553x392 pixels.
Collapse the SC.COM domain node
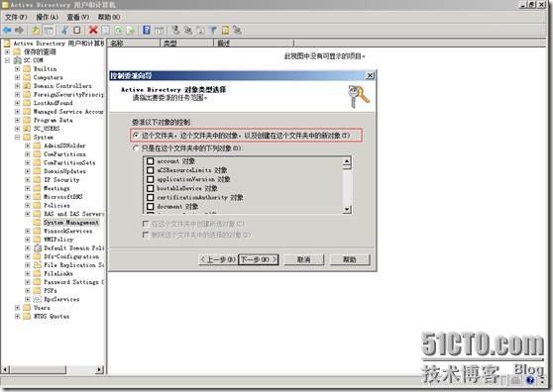tap(7, 60)
